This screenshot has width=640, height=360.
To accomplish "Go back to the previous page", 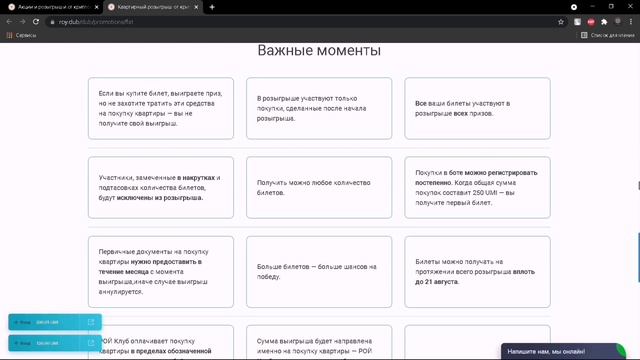I will click(9, 22).
